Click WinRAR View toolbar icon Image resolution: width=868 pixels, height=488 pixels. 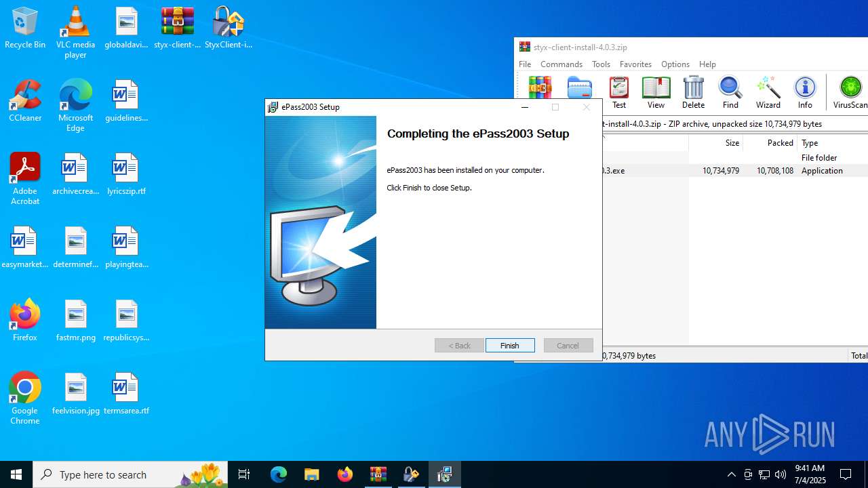click(656, 93)
